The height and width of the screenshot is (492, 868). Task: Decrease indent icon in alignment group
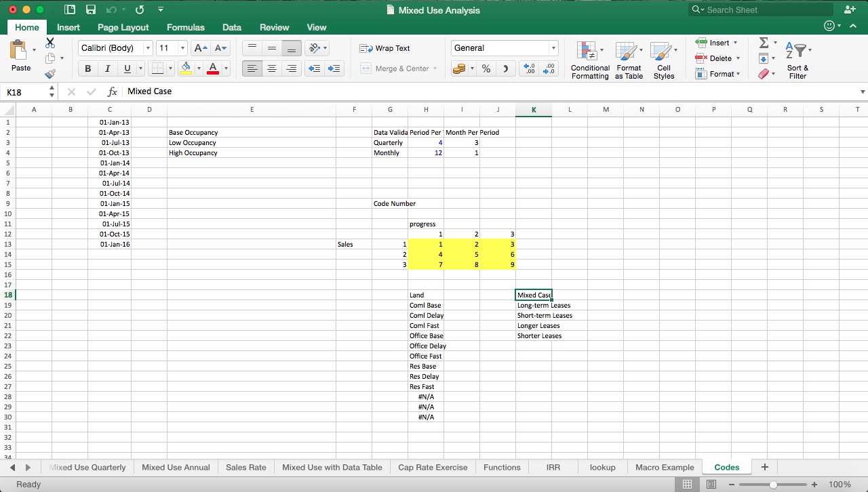point(314,68)
